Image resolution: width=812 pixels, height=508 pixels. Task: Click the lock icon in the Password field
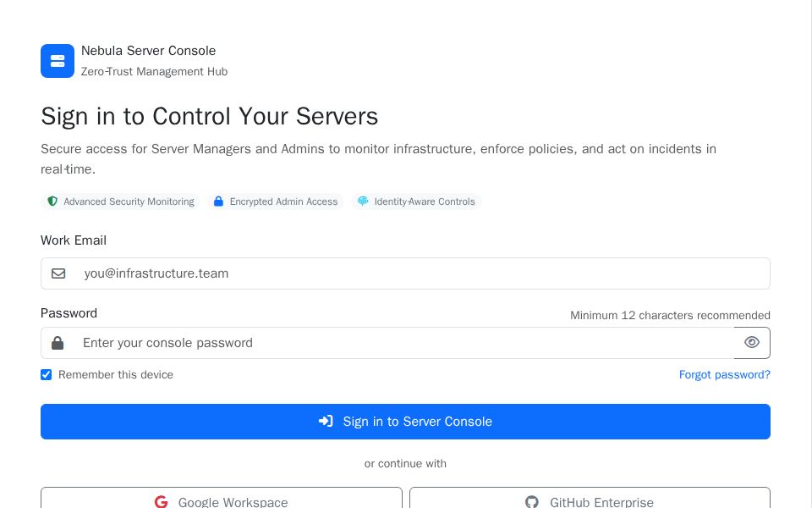58,343
